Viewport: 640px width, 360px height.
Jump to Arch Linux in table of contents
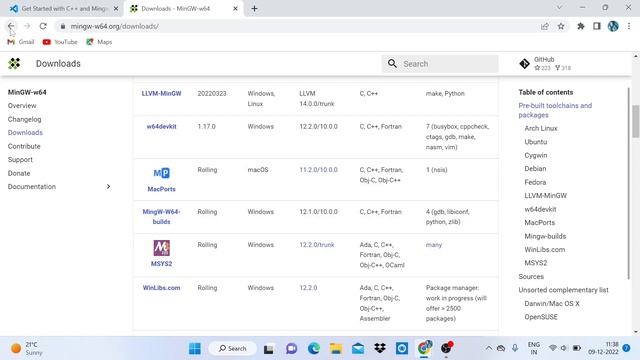click(541, 128)
